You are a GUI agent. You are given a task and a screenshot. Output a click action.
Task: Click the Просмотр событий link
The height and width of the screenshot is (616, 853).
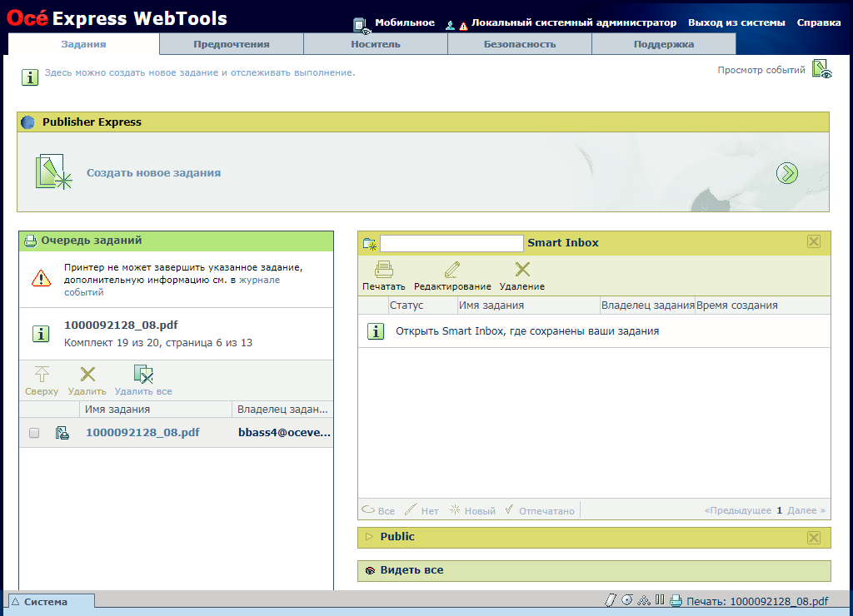(761, 70)
